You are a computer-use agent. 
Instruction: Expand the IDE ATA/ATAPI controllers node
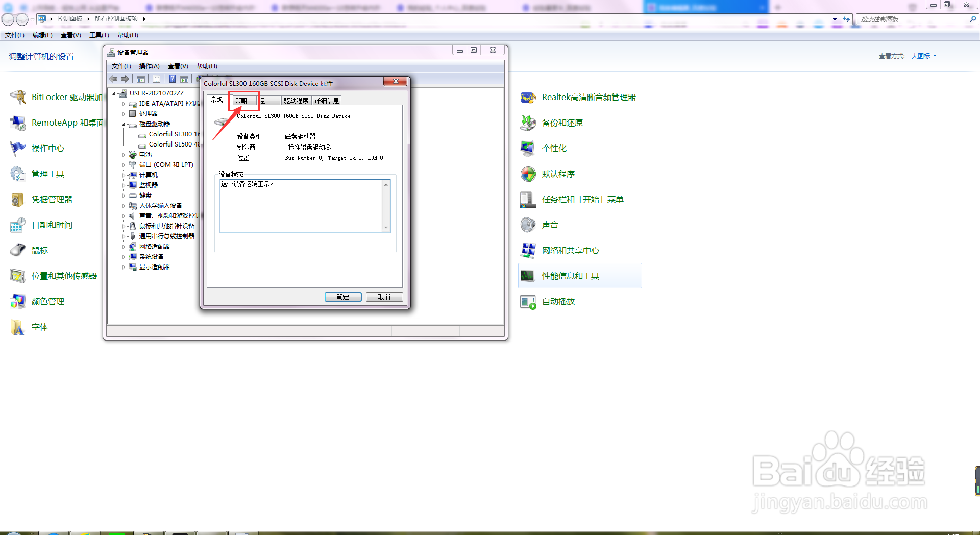pos(124,104)
